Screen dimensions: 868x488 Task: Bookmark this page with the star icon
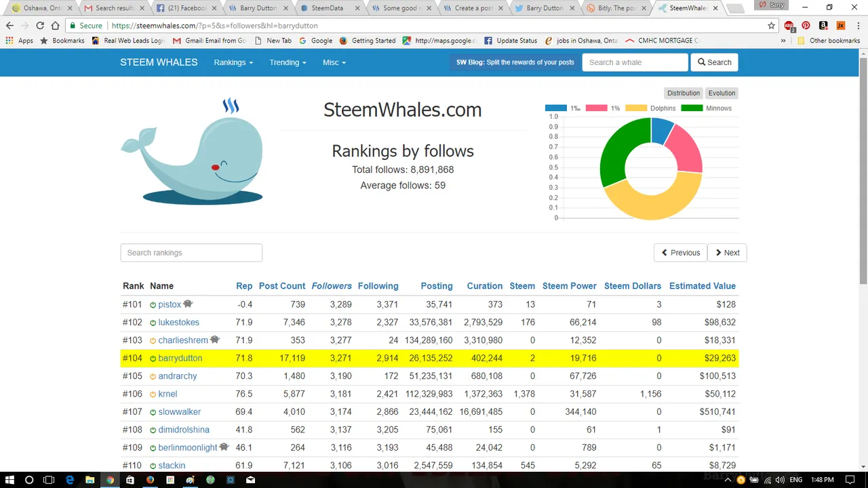pos(771,26)
